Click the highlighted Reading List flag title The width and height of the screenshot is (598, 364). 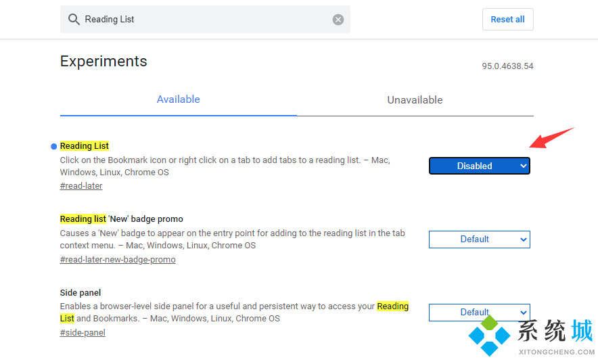click(x=85, y=146)
